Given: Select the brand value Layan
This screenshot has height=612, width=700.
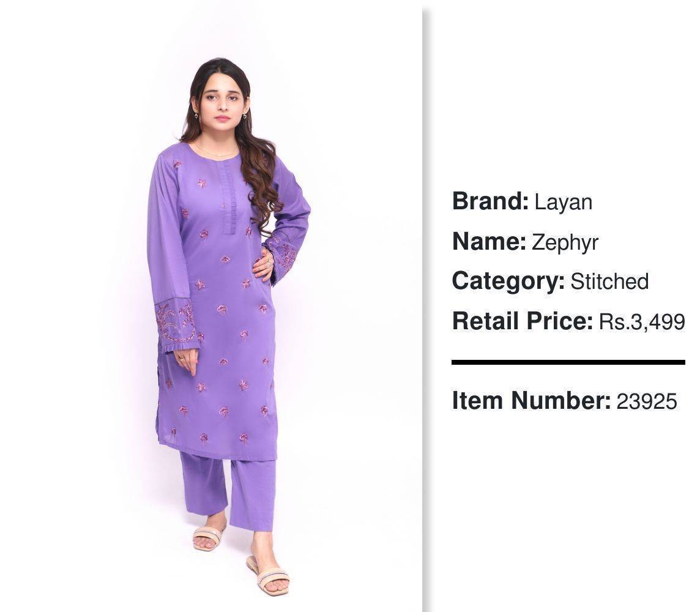Looking at the screenshot, I should point(563,202).
